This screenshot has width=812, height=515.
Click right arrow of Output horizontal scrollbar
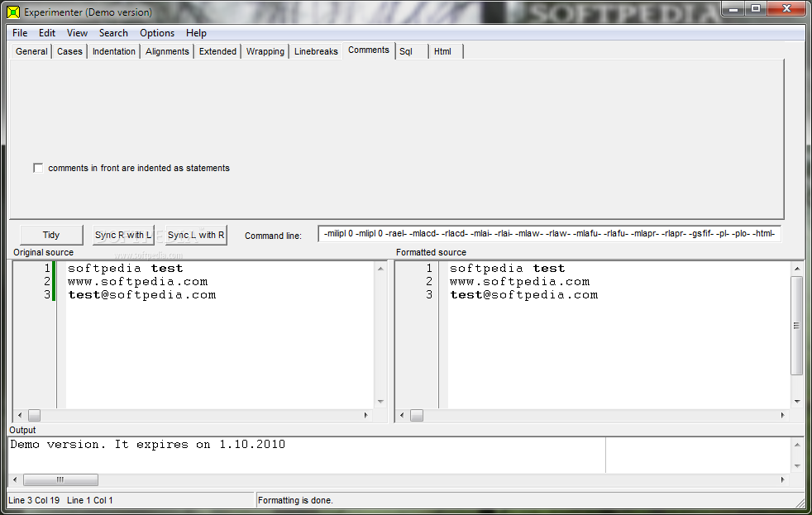782,479
